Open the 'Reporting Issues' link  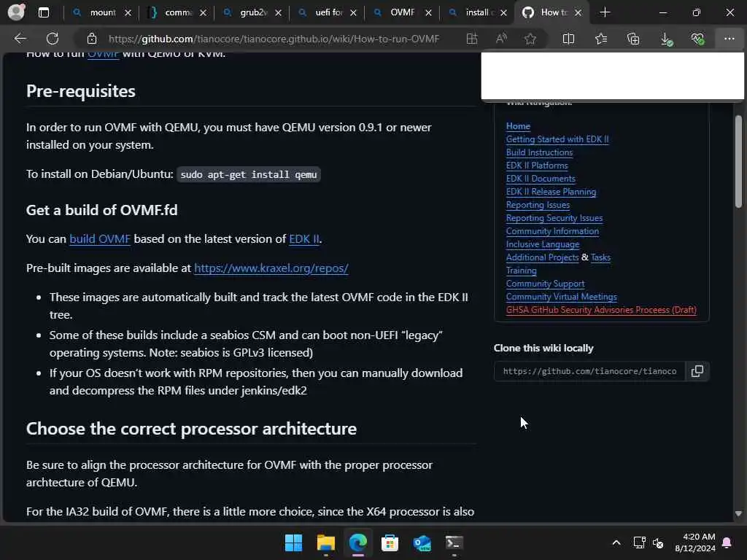pyautogui.click(x=538, y=205)
